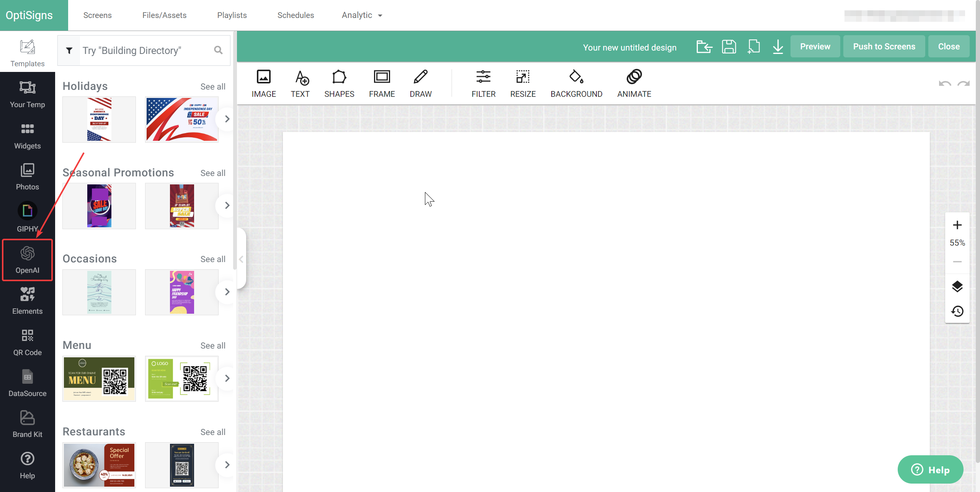Open the Elements sidebar panel

point(27,301)
